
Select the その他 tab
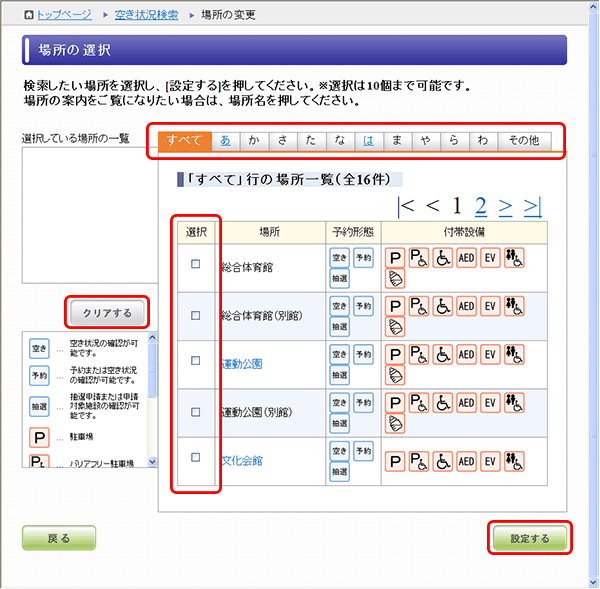click(525, 141)
